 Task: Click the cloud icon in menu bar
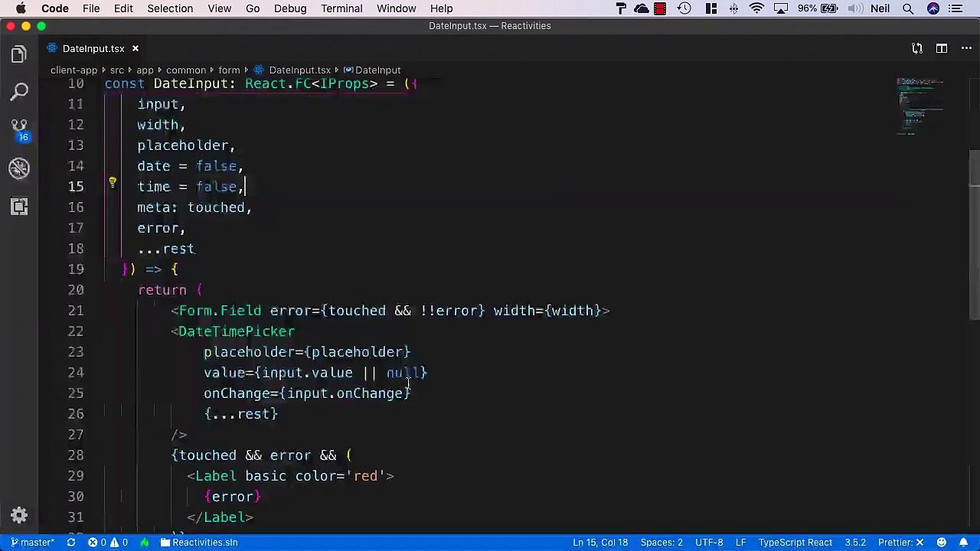642,8
